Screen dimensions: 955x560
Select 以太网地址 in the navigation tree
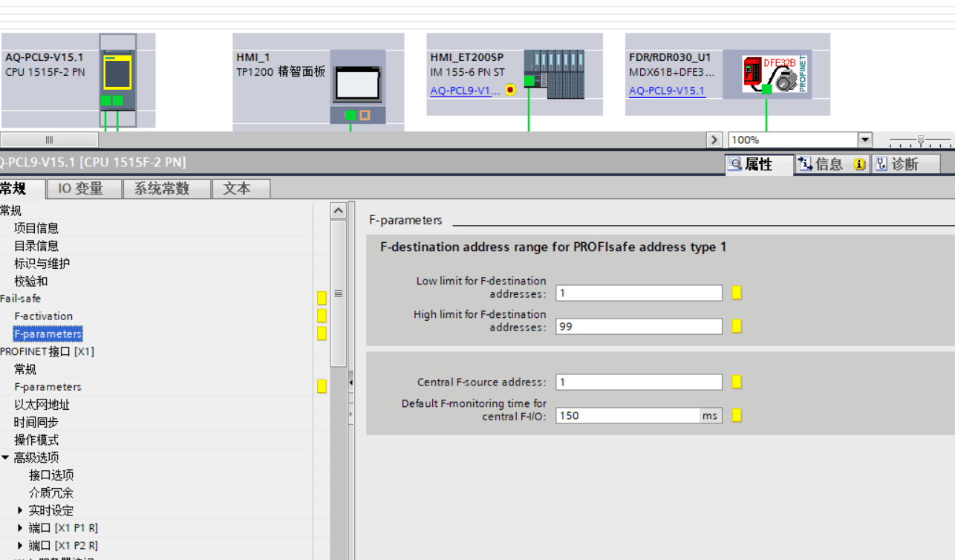point(42,405)
